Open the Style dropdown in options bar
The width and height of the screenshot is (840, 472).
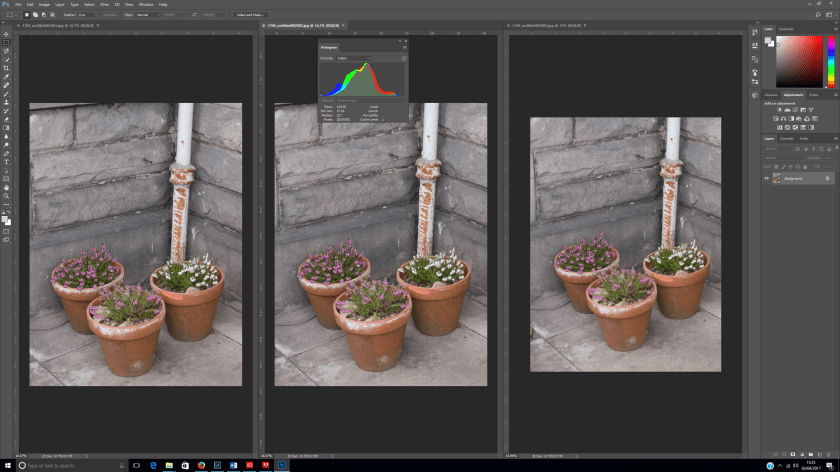[142, 15]
